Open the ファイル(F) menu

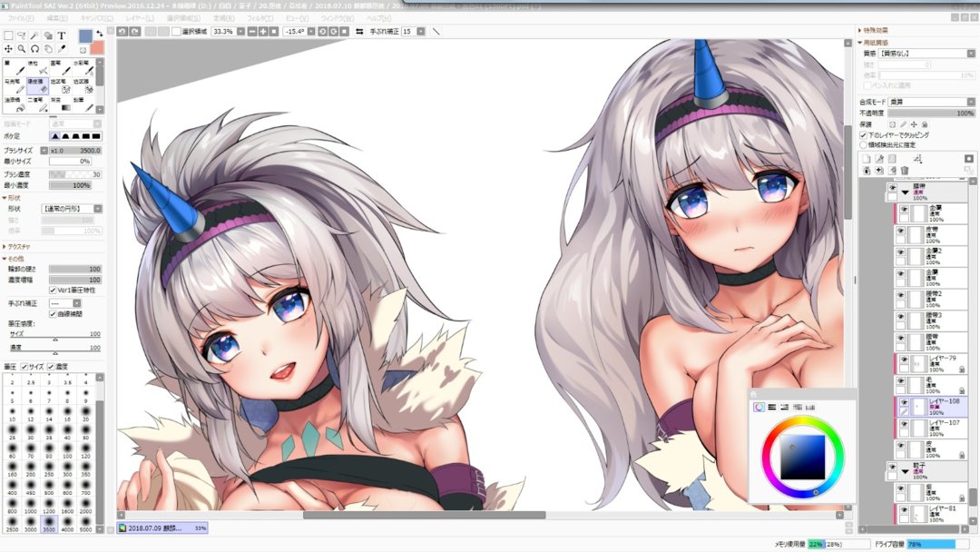click(21, 18)
